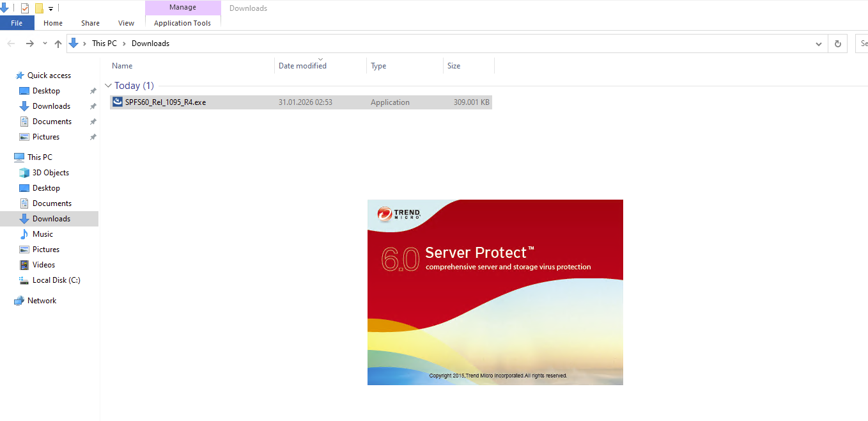Click the pin icon next to Documents
The width and height of the screenshot is (868, 421).
(93, 122)
